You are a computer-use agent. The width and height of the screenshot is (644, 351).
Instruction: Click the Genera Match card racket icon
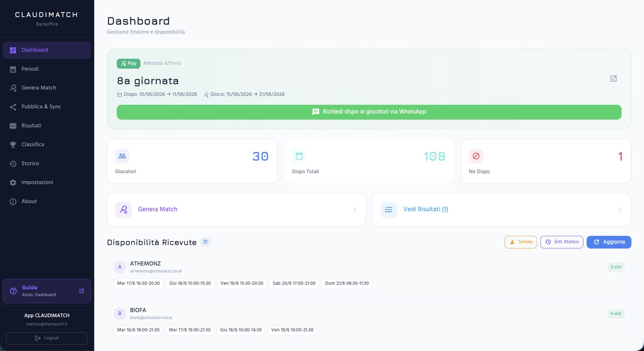[x=124, y=210]
